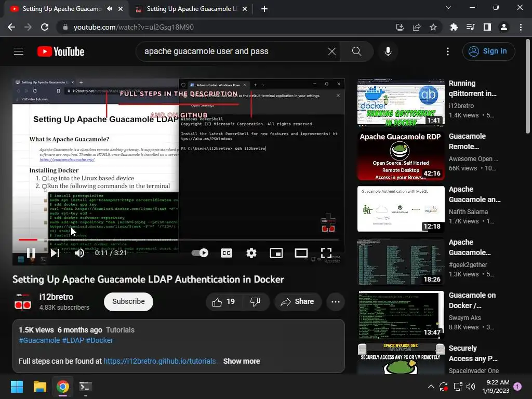Dislike the video
The height and width of the screenshot is (399, 532).
tap(255, 302)
